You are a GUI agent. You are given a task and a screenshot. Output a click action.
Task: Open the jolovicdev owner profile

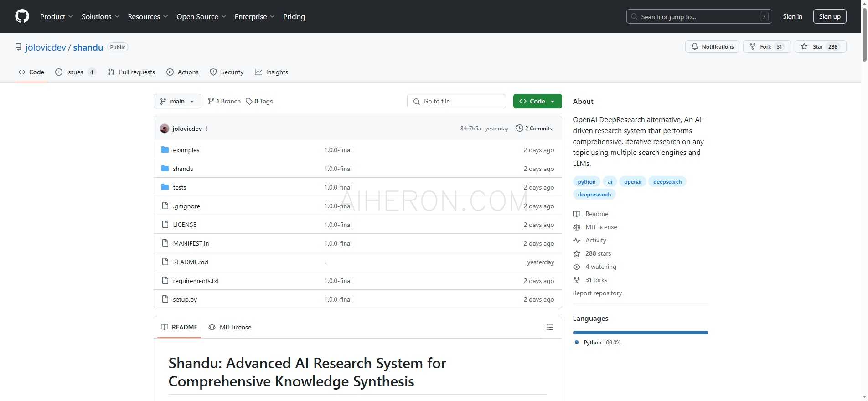tap(46, 47)
